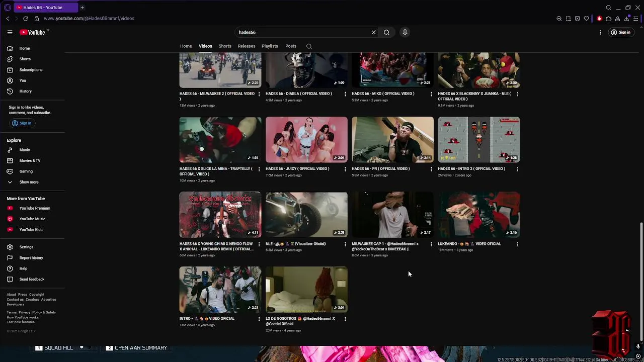Open options for INTRO 2 video
Viewport: 644px width, 362px height.
tap(517, 169)
